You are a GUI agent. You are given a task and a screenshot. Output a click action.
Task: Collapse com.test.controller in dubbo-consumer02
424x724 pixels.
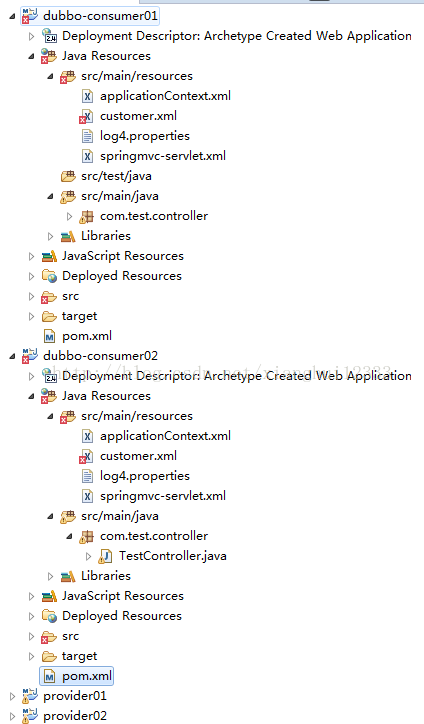point(69,537)
